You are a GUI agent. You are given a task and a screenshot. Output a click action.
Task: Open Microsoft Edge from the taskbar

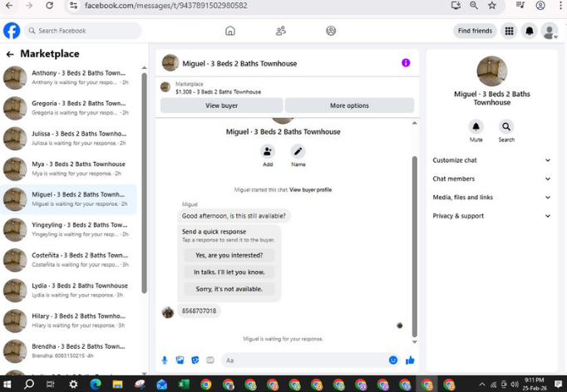pos(96,384)
